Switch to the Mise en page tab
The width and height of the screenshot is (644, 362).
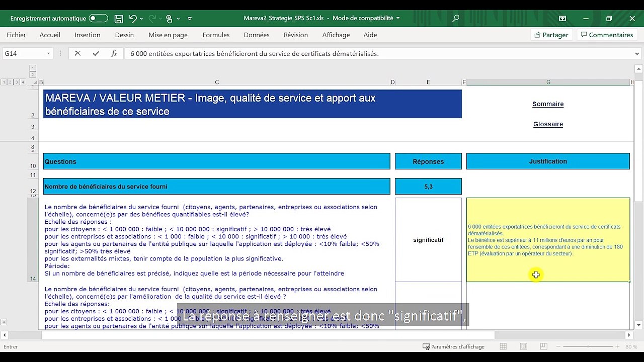(168, 35)
